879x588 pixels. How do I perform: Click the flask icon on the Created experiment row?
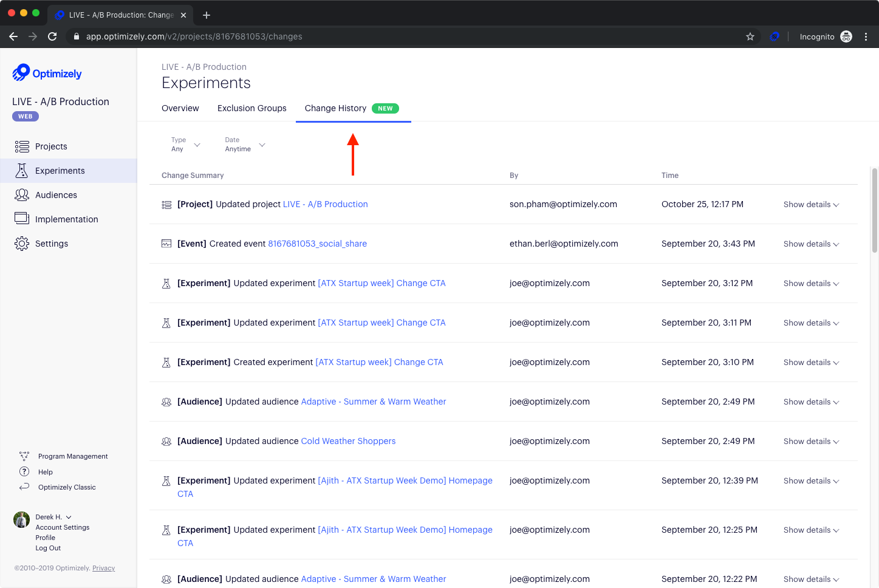[x=166, y=363]
